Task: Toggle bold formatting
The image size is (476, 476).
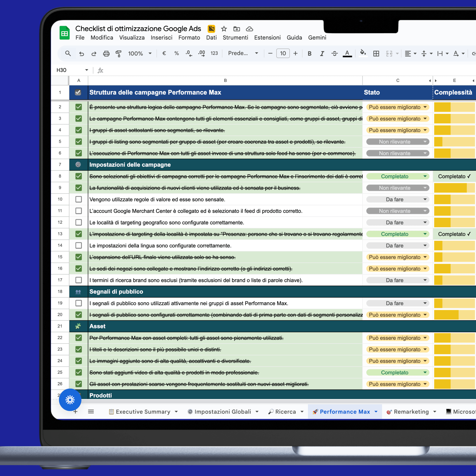Action: click(x=309, y=53)
